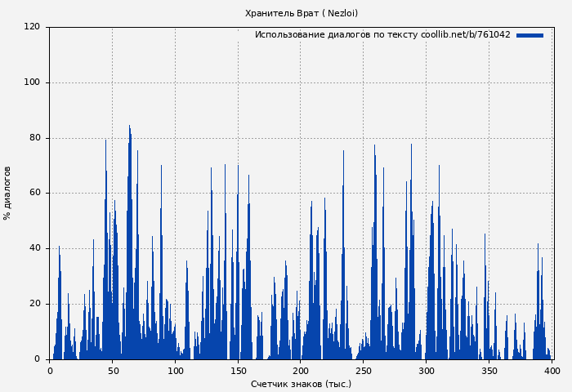Screen dimensions: 572x392
Task: Click the x-axis tick label 200
Action: [x=301, y=371]
